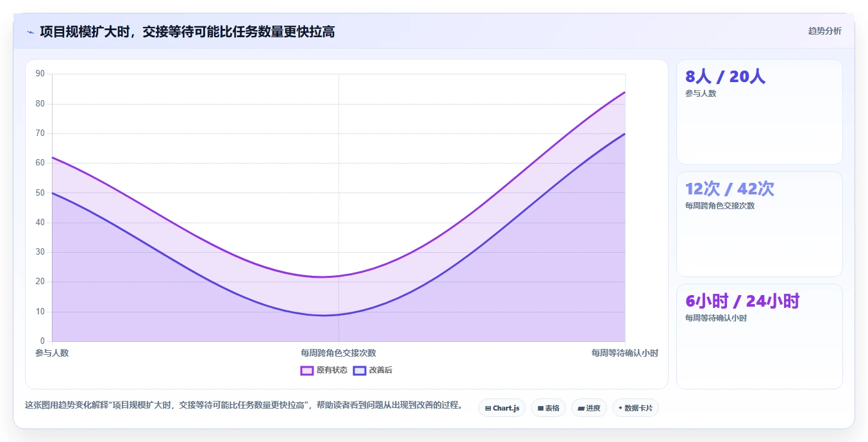Toggle the 原有状态 legend swatch

click(x=306, y=370)
